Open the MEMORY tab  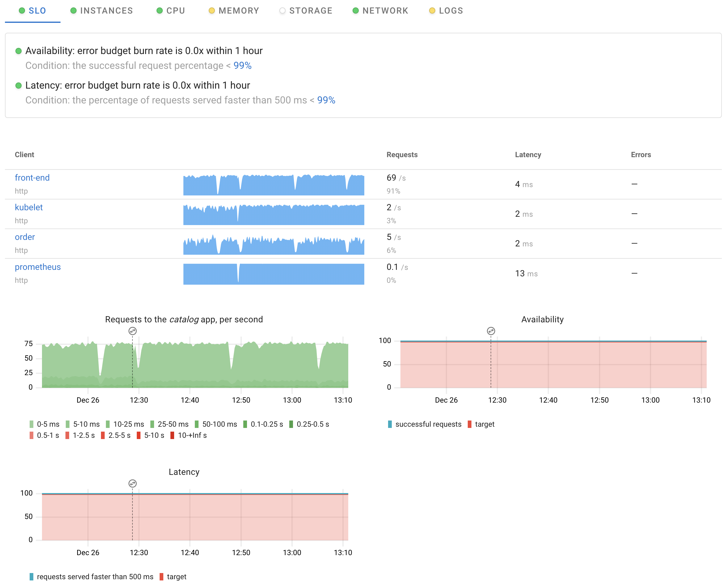pyautogui.click(x=234, y=11)
